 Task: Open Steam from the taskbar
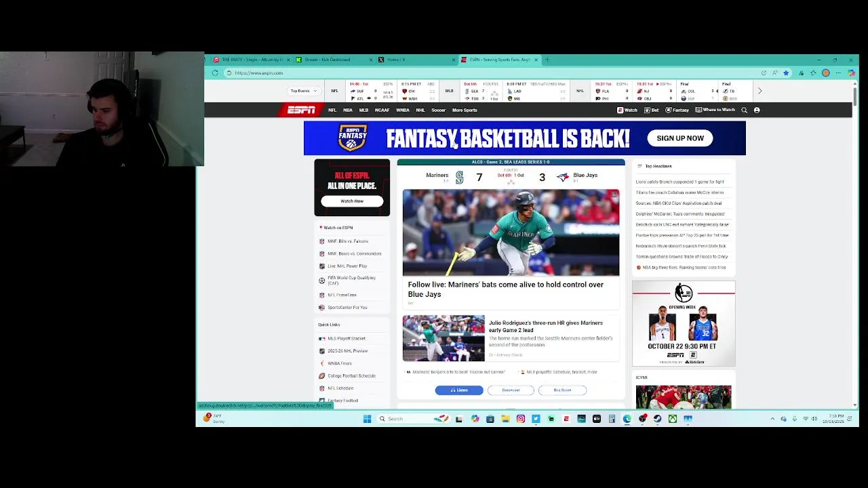point(657,419)
